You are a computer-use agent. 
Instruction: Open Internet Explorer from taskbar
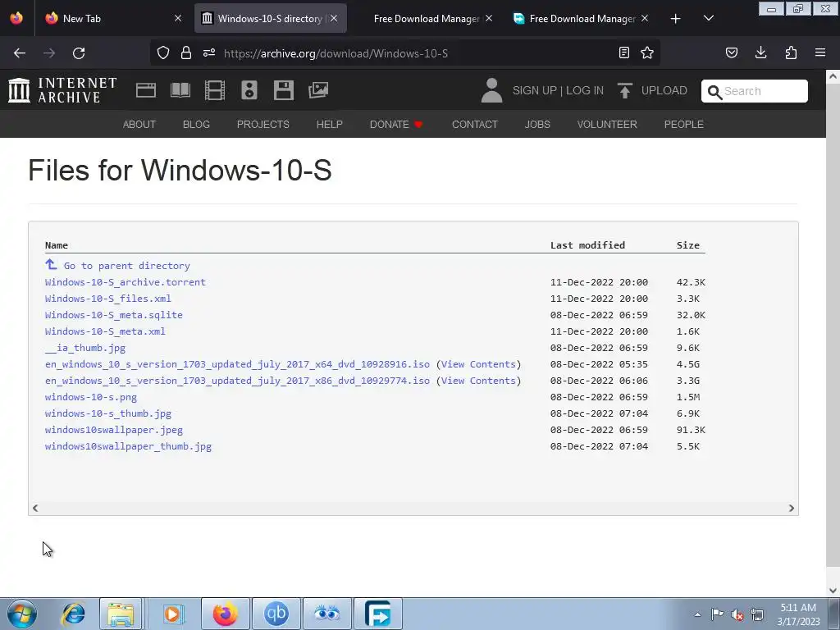(73, 614)
